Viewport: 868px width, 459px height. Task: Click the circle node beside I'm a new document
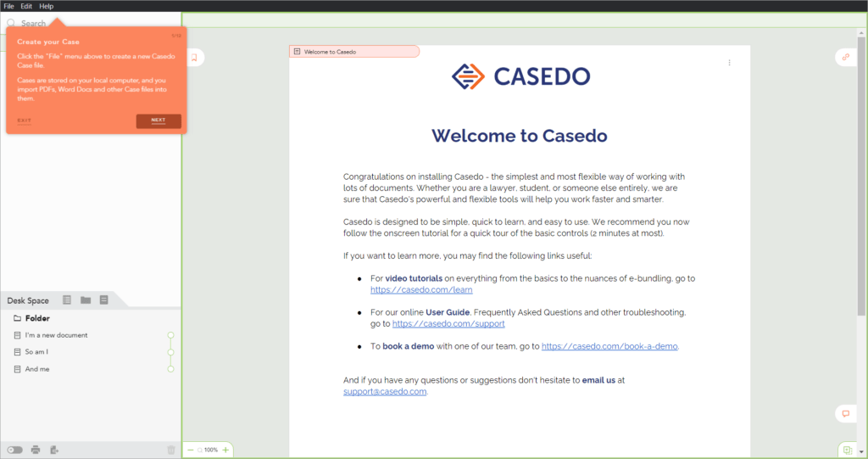pos(171,335)
